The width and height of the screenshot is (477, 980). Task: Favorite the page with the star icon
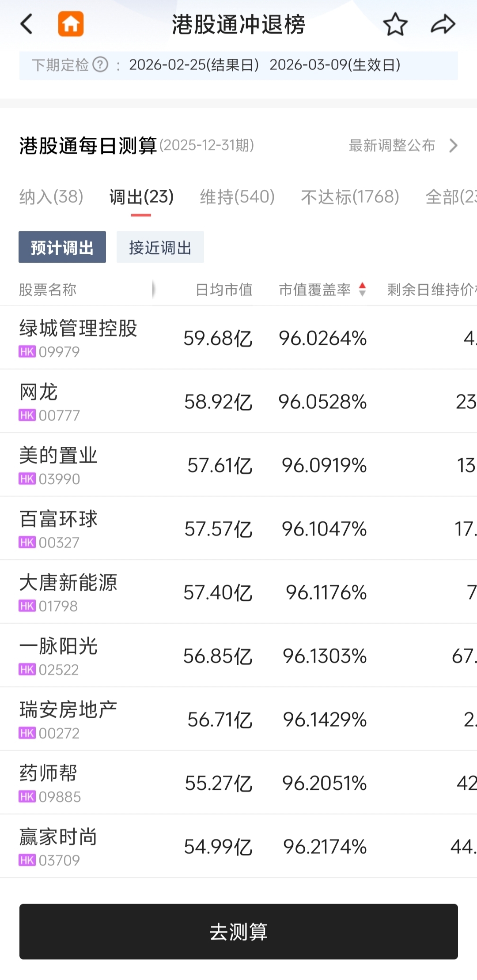click(x=395, y=24)
